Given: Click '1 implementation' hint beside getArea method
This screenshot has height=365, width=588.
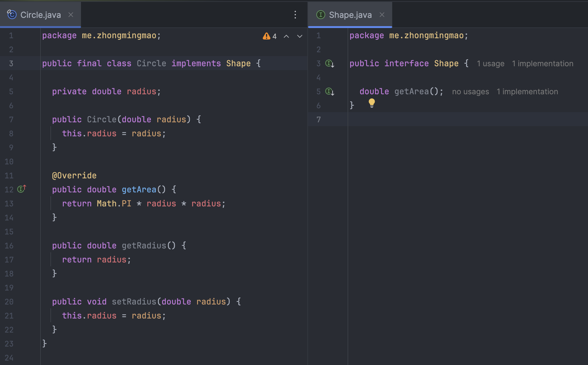Looking at the screenshot, I should pyautogui.click(x=527, y=92).
